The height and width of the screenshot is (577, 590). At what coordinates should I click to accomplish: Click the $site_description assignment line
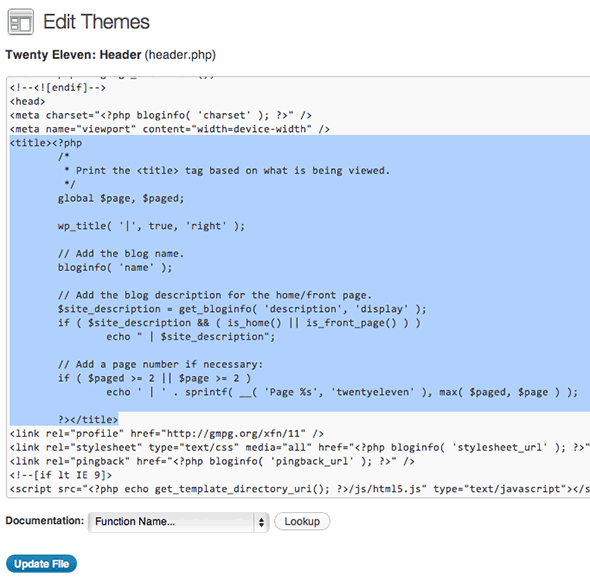[242, 309]
